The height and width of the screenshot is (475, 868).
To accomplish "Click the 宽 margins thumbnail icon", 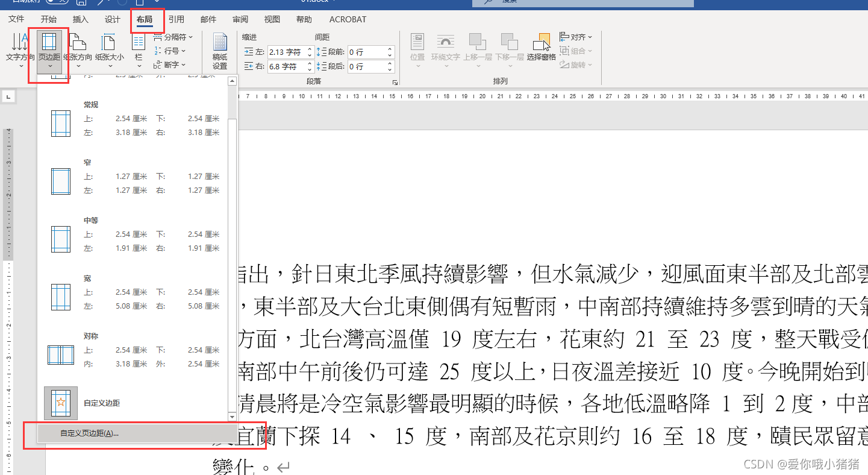I will (x=61, y=297).
